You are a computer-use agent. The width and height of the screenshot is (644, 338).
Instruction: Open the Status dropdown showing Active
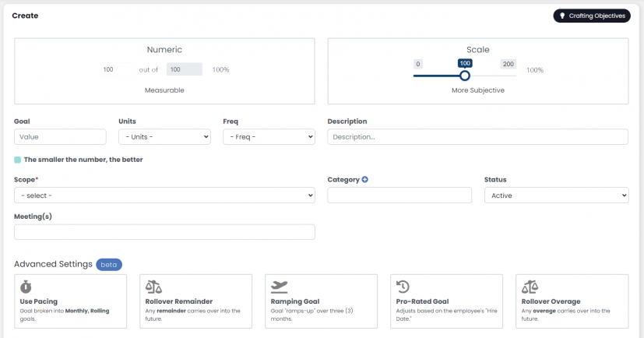pyautogui.click(x=556, y=195)
